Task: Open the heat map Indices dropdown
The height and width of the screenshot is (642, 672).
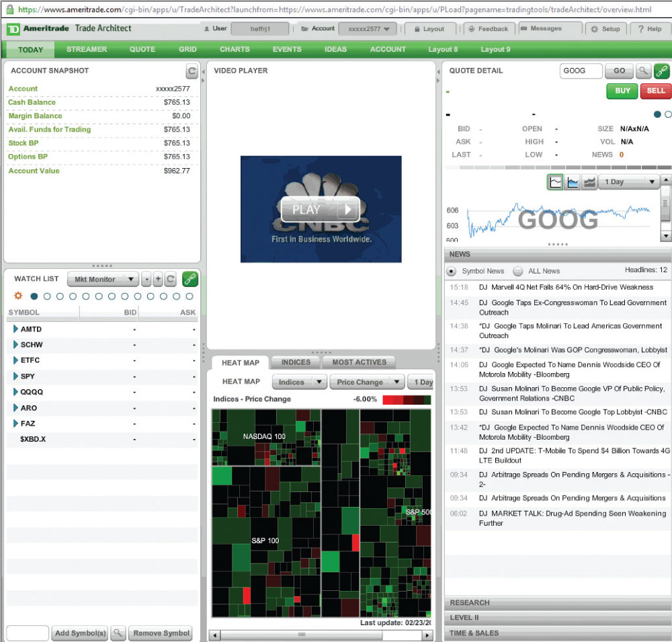Action: pos(299,382)
